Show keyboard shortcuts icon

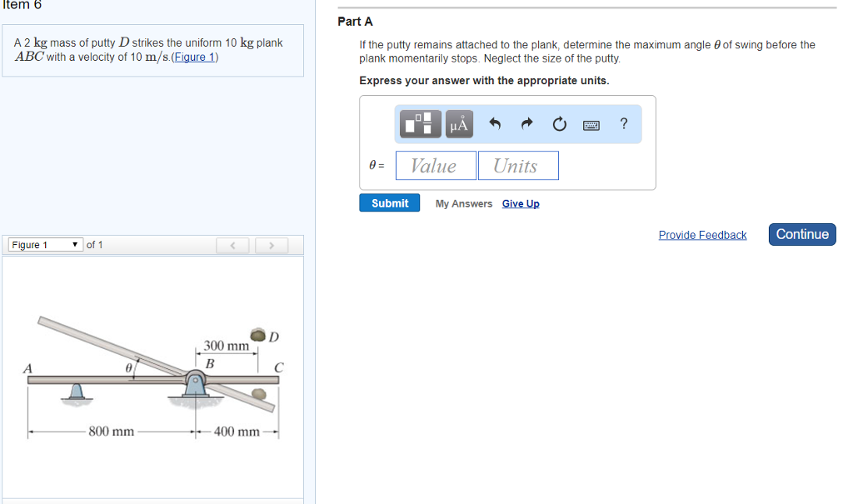coord(591,125)
